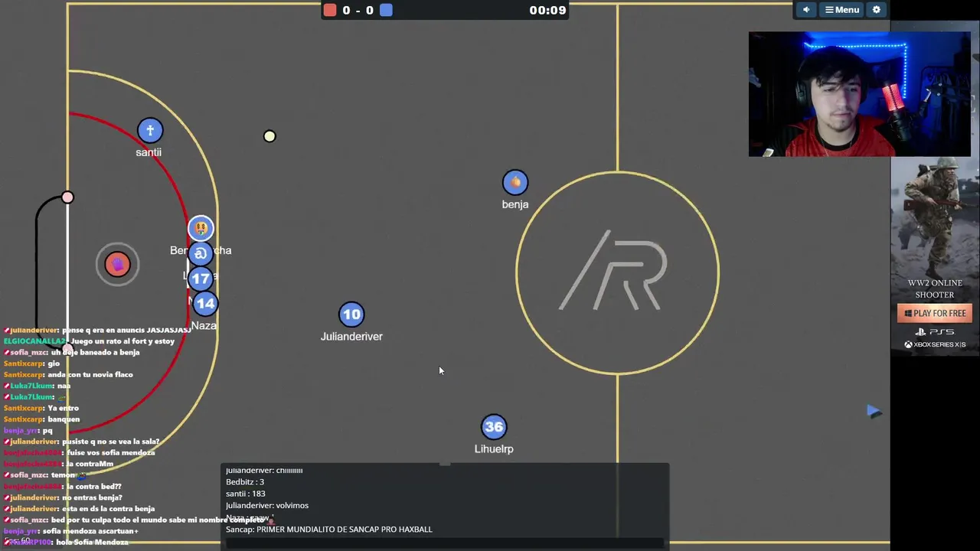Mute game sound with the speaker icon
This screenshot has height=551, width=980.
(x=805, y=10)
